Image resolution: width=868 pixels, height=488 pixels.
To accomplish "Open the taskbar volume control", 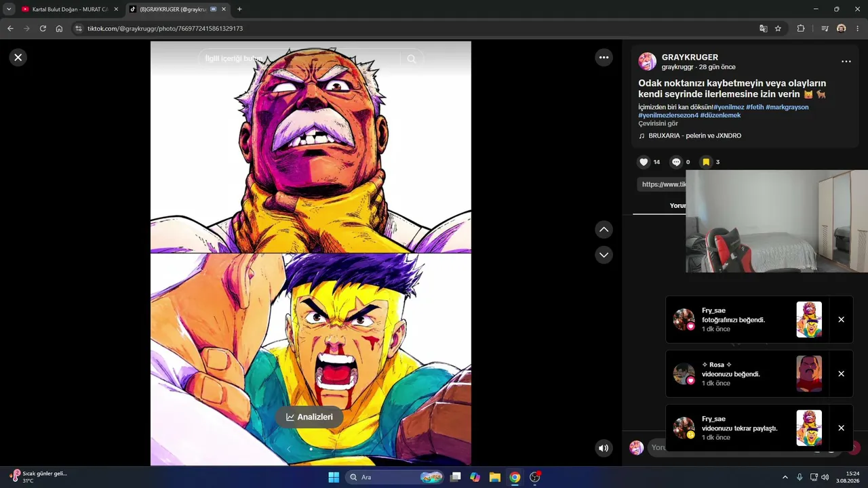I will pyautogui.click(x=825, y=477).
